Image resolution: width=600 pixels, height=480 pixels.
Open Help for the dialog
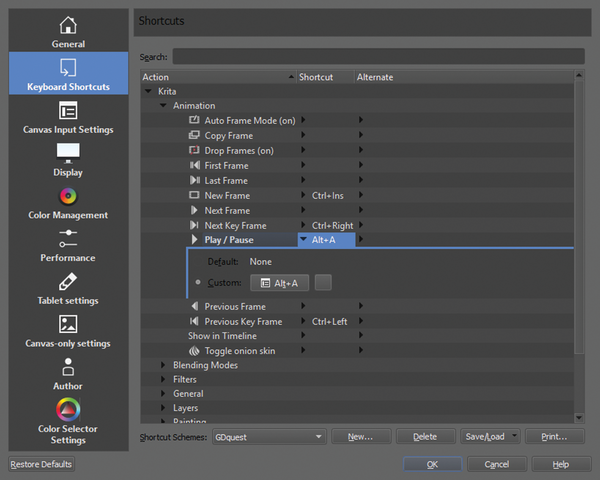561,464
